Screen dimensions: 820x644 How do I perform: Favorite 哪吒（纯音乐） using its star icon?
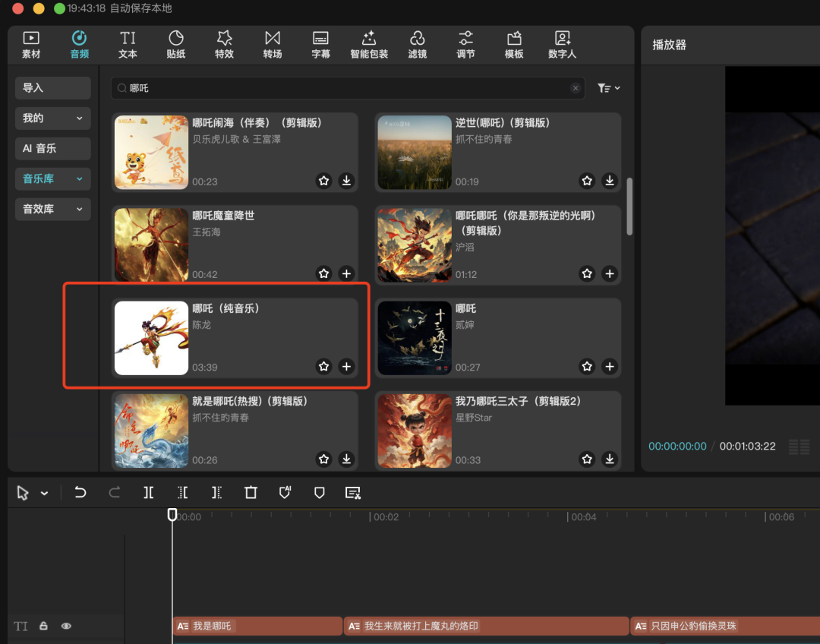pyautogui.click(x=324, y=366)
